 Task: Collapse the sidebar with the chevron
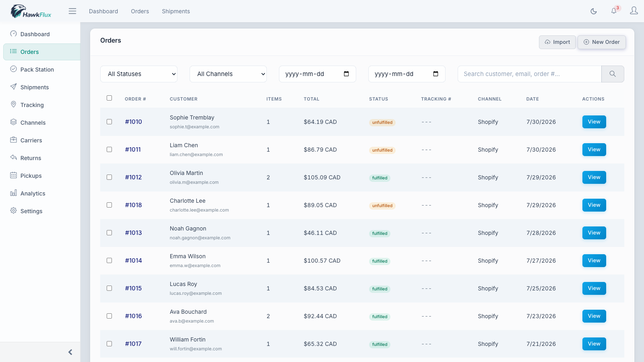(x=70, y=352)
